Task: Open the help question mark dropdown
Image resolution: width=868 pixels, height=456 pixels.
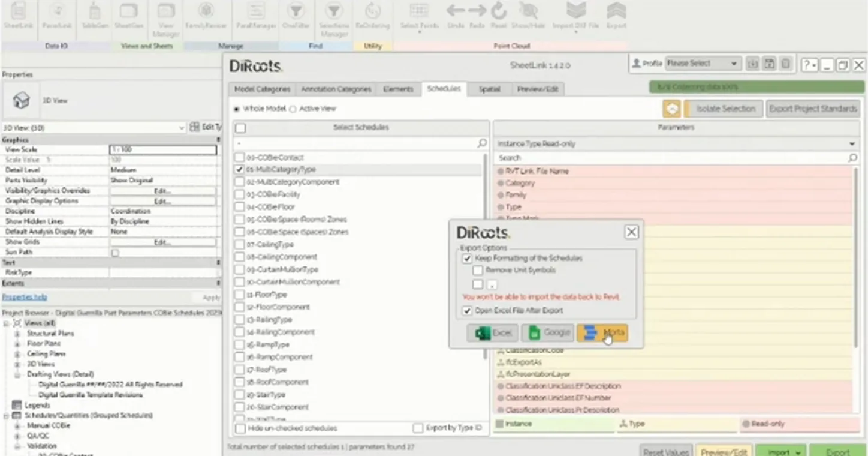Action: click(x=809, y=64)
